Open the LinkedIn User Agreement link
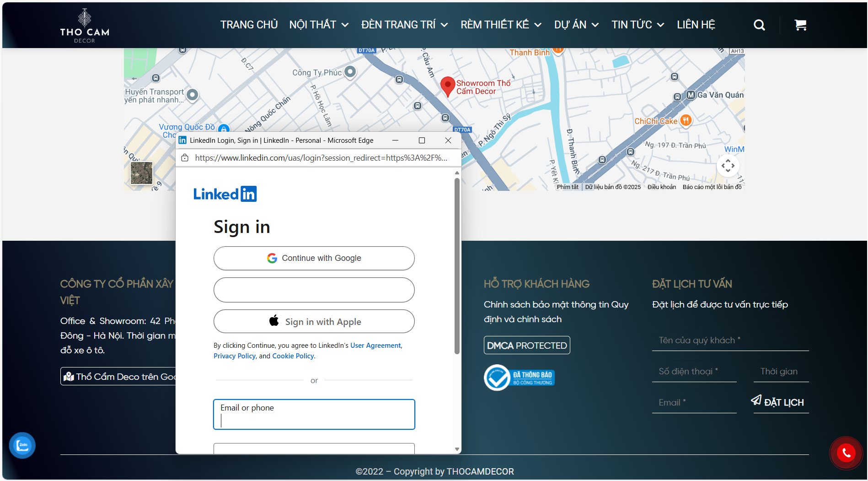The width and height of the screenshot is (868, 481). (x=375, y=346)
